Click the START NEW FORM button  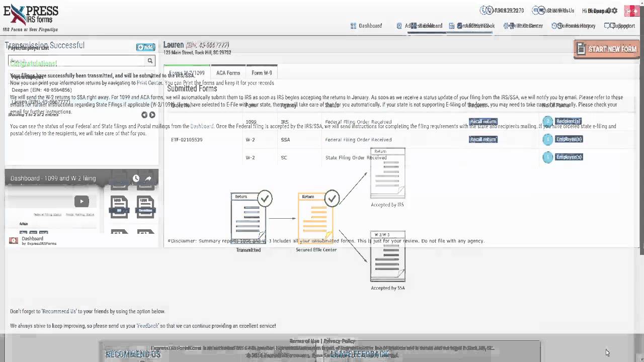point(607,49)
